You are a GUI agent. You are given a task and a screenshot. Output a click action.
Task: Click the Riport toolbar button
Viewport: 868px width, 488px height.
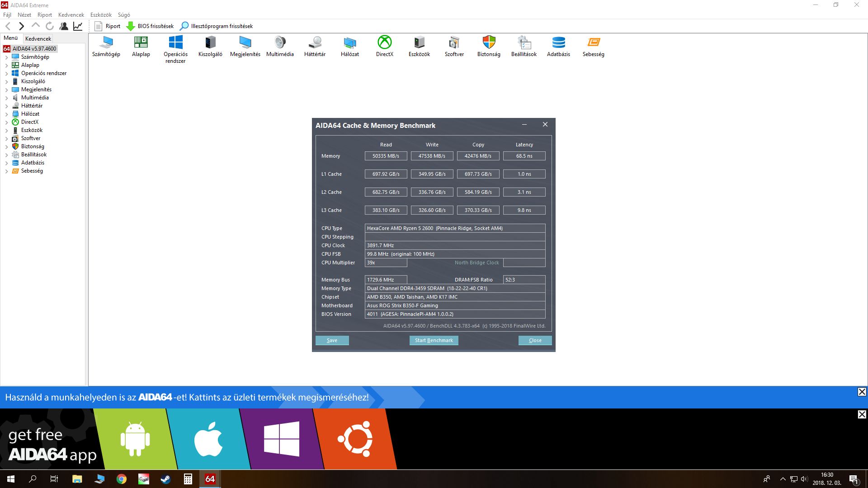[x=108, y=26]
